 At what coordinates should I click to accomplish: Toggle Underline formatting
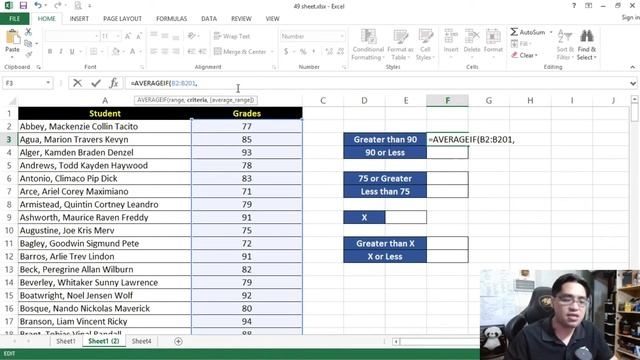point(72,51)
